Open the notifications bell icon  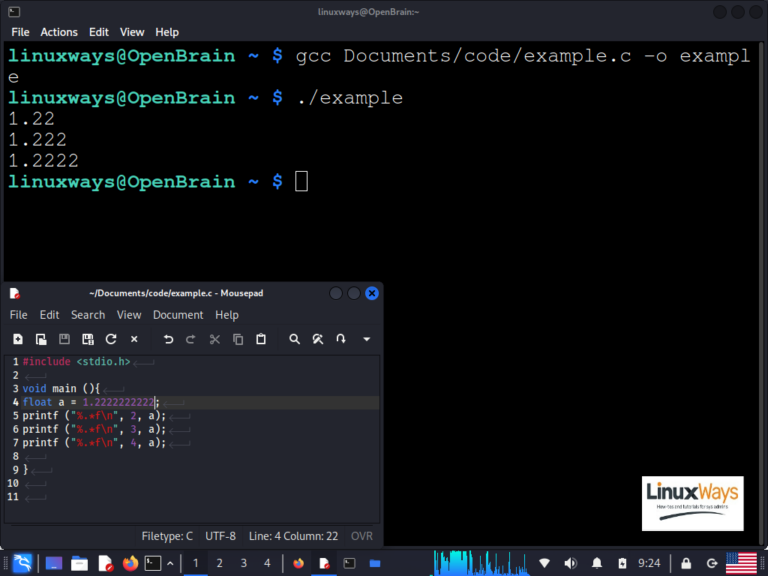coord(597,563)
